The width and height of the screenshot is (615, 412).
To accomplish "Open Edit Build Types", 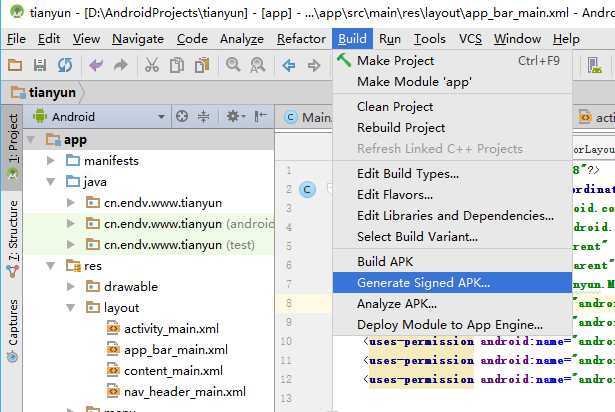I will click(452, 173).
